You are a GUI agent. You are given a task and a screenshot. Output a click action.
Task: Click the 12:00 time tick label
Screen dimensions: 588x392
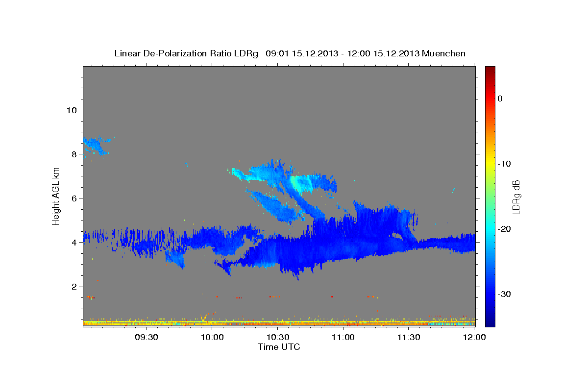(x=474, y=337)
